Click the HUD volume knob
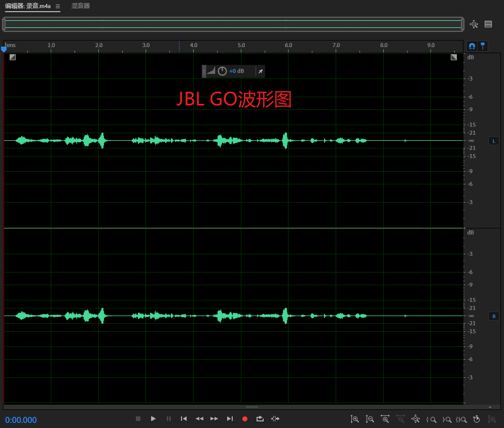Viewport: 504px width, 428px height. pyautogui.click(x=222, y=71)
